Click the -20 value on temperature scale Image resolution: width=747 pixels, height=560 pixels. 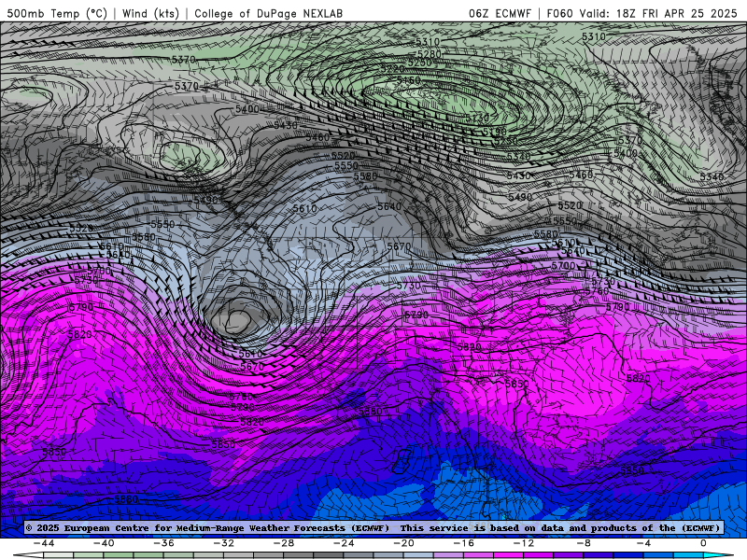[403, 543]
